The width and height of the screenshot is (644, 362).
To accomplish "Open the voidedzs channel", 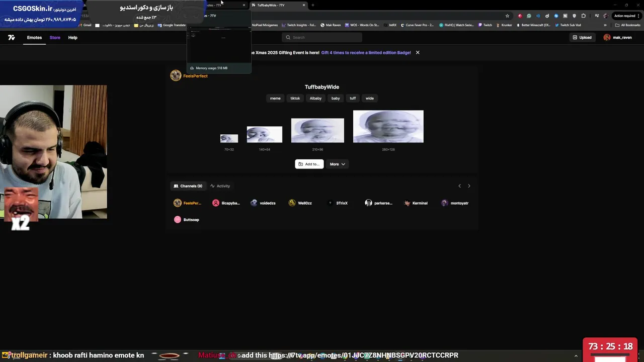I will point(263,203).
